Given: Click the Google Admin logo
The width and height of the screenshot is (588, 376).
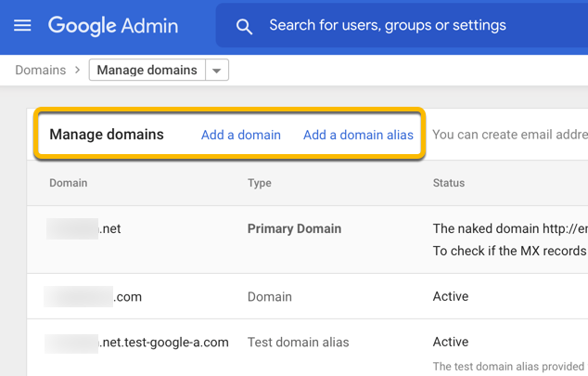Looking at the screenshot, I should click(x=113, y=25).
